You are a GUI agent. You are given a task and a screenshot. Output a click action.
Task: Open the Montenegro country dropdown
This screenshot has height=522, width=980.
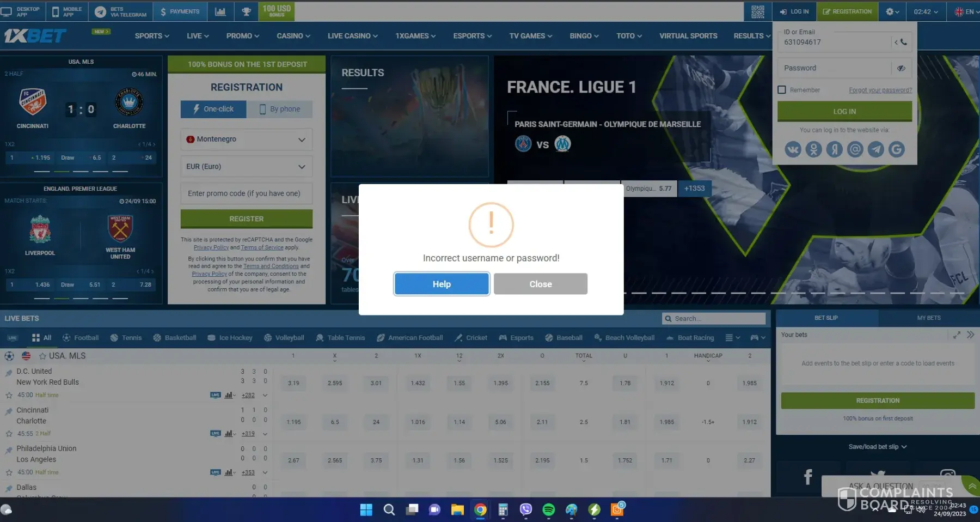(x=246, y=139)
